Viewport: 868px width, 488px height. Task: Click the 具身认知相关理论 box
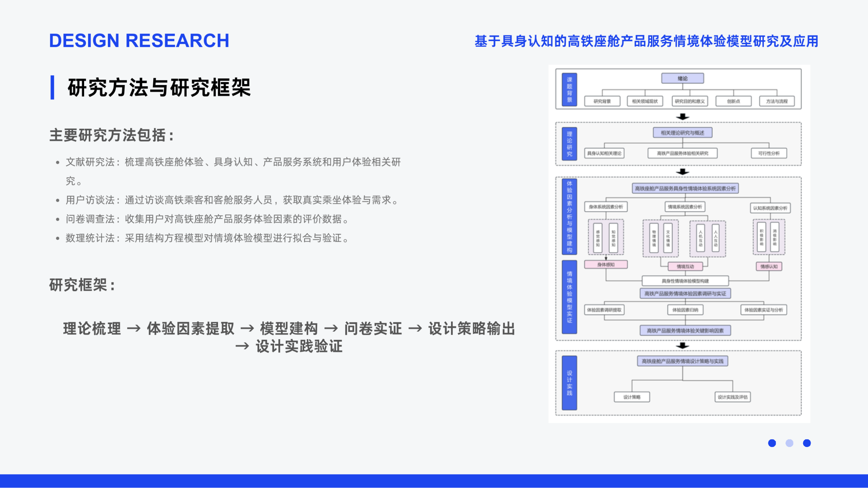604,153
